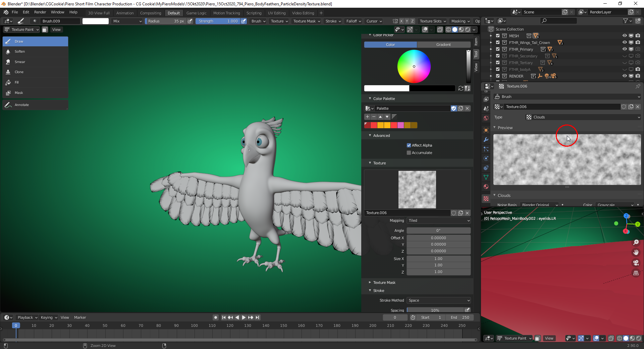This screenshot has height=349, width=644.
Task: Expand the Texture Mask panel
Action: tap(384, 283)
